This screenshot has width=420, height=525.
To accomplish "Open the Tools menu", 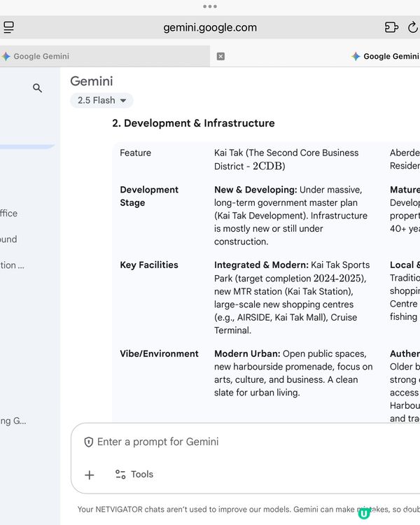I will 134,475.
